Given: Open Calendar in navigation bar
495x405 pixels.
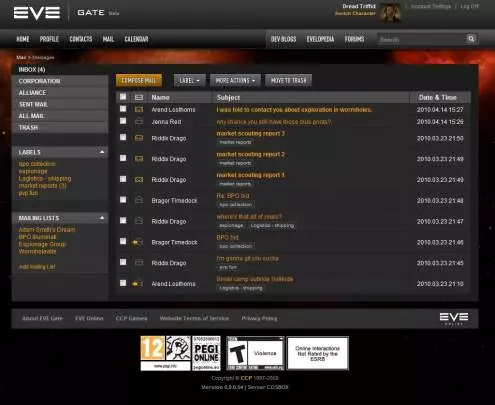Looking at the screenshot, I should coord(136,39).
